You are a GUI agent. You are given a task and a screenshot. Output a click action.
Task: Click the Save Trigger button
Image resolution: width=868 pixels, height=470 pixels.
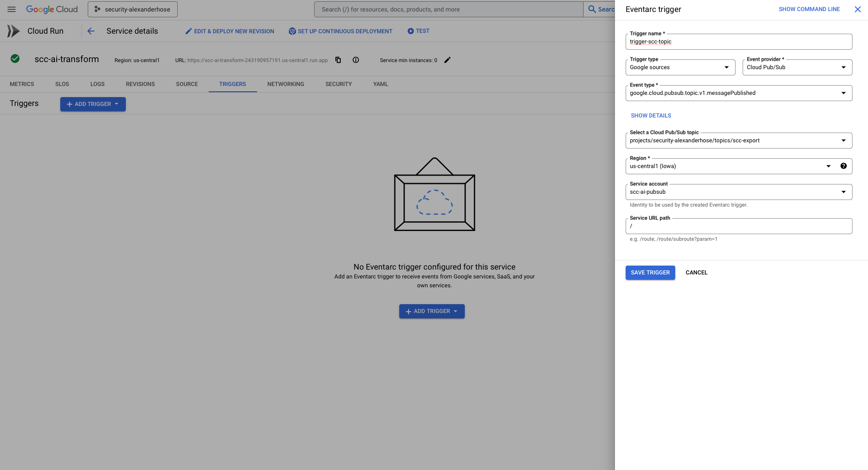[x=650, y=273]
